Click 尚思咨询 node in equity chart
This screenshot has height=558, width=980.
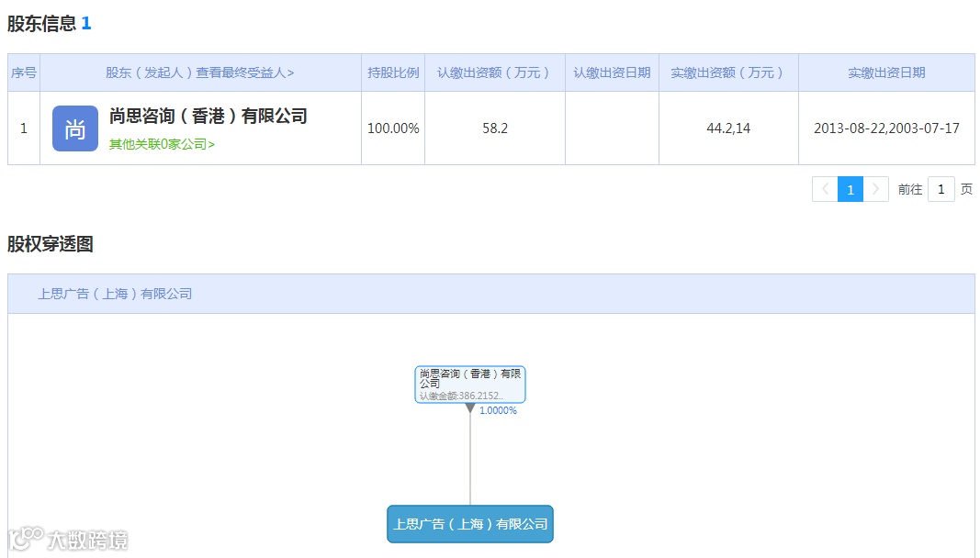(x=470, y=385)
